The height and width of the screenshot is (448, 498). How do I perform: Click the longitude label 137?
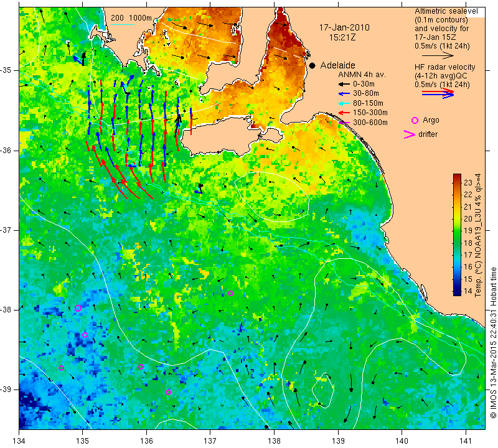210,441
